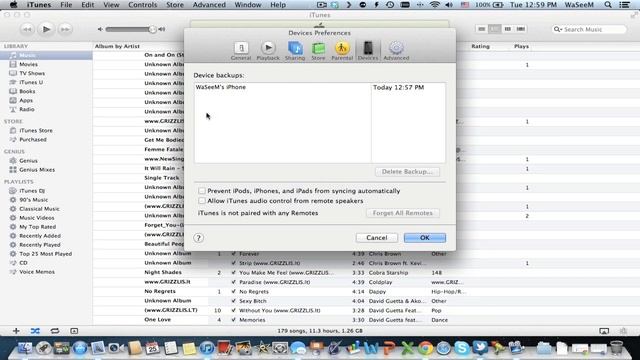The image size is (640, 360).
Task: Open Apps in the sidebar
Action: point(26,100)
